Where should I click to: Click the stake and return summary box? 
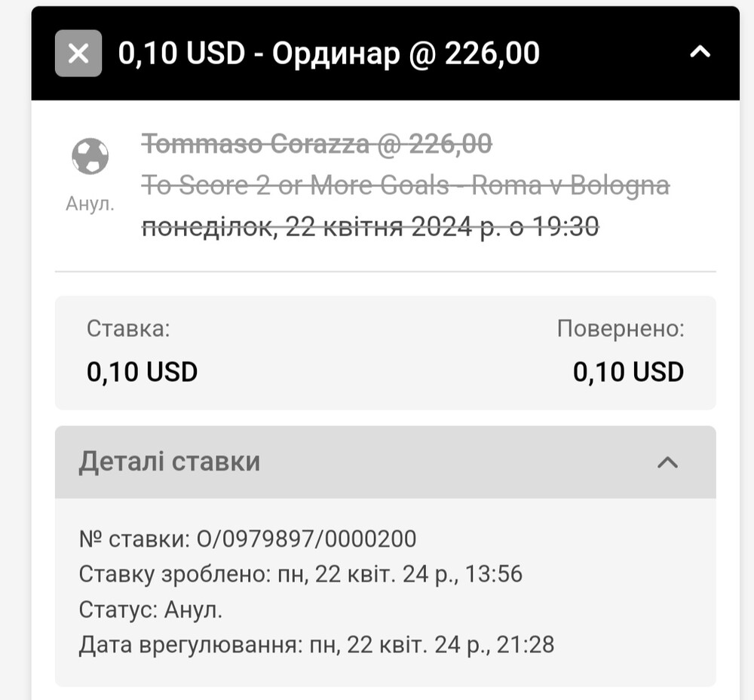[385, 353]
